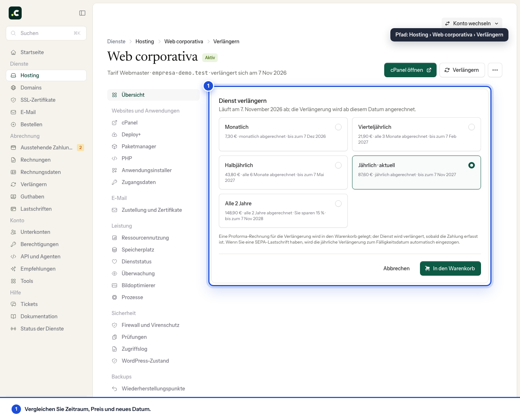Open Wiederherstellungspunkte restore icon
Screen dimensions: 520x420
pyautogui.click(x=114, y=389)
